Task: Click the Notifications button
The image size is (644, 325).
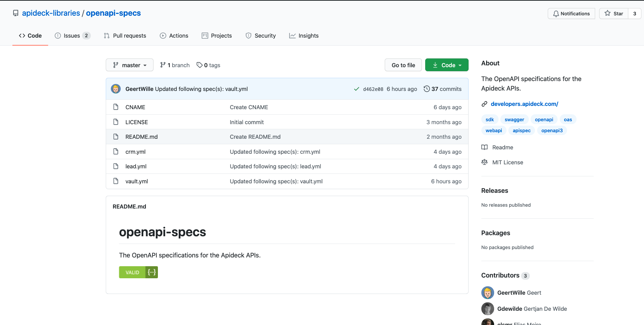Action: click(571, 14)
